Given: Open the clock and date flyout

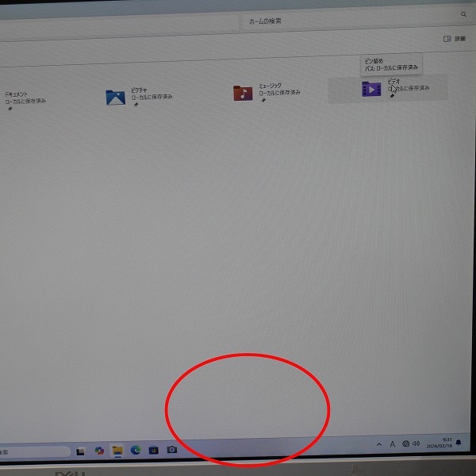Looking at the screenshot, I should point(441,443).
